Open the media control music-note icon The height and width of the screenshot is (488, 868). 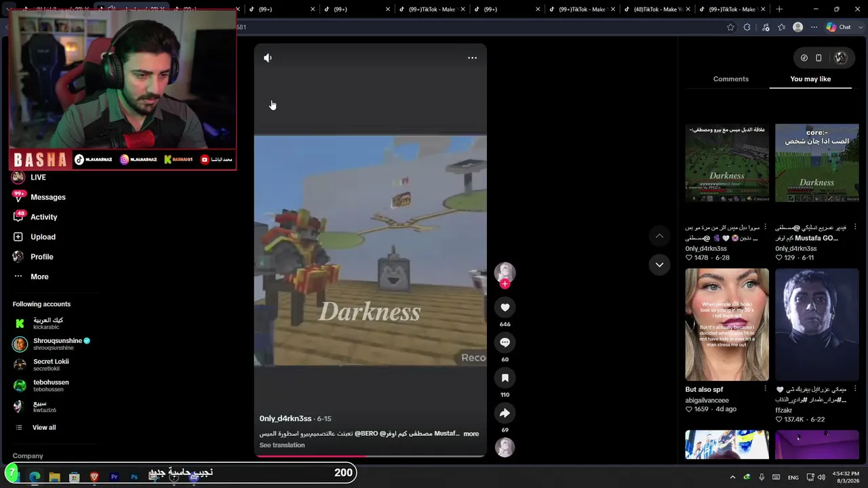tap(766, 27)
